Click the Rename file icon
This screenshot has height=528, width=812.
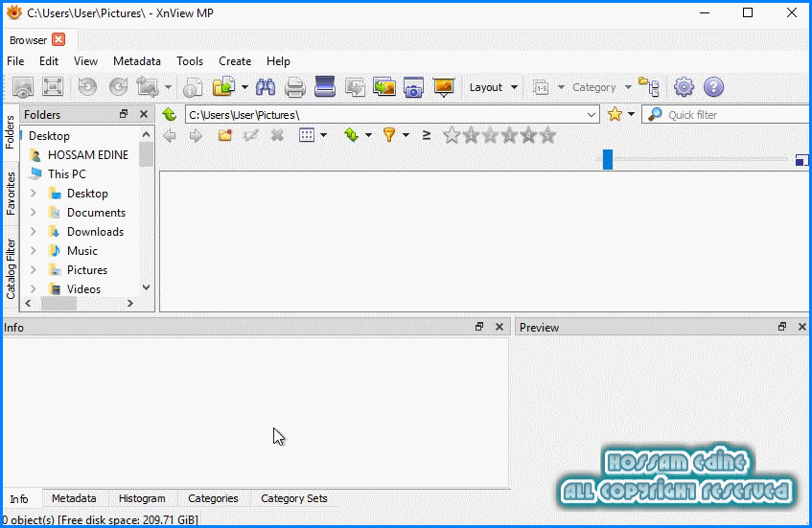coord(251,136)
